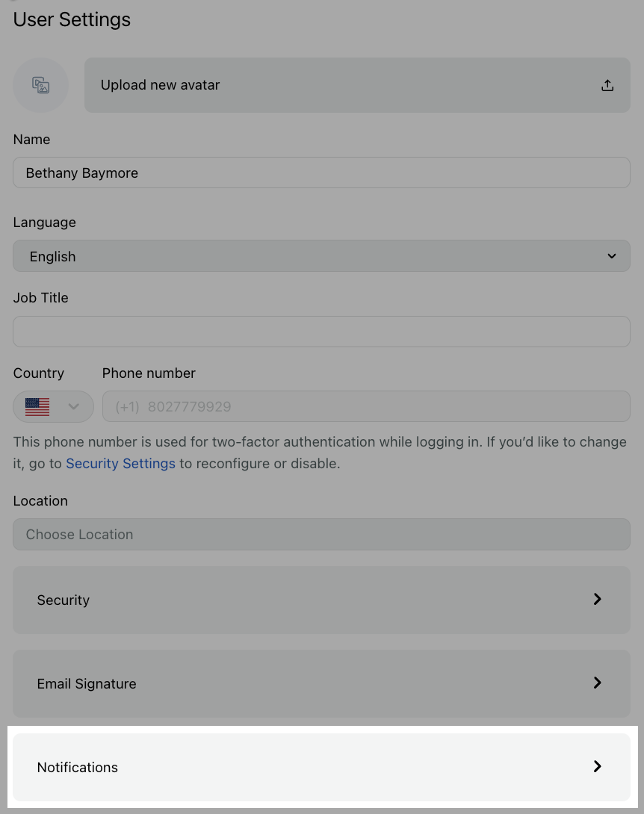Open the Language dropdown arrow
This screenshot has height=814, width=644.
tap(612, 256)
